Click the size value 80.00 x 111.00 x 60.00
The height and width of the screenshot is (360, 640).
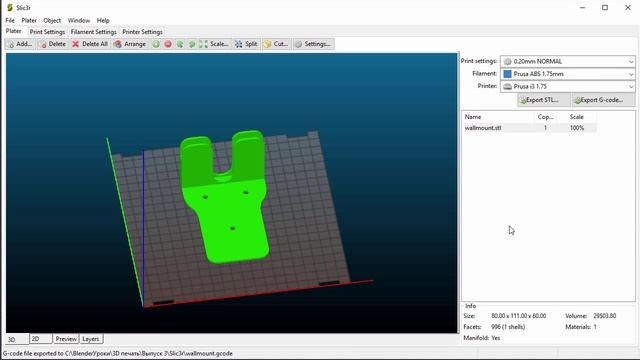pos(518,316)
